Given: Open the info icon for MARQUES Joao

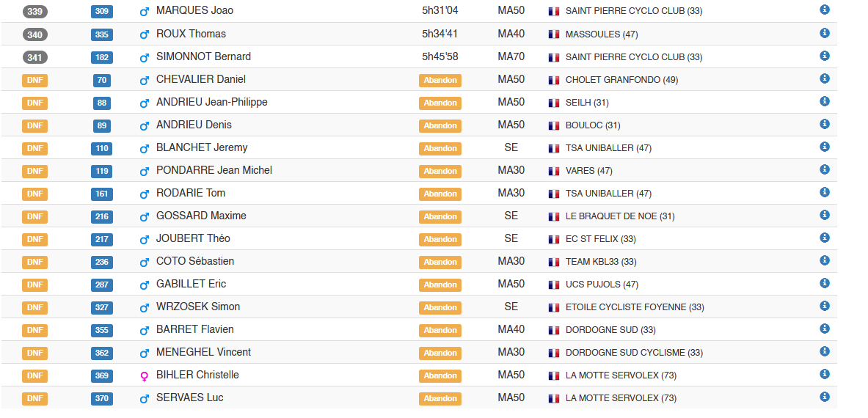Looking at the screenshot, I should 825,10.
